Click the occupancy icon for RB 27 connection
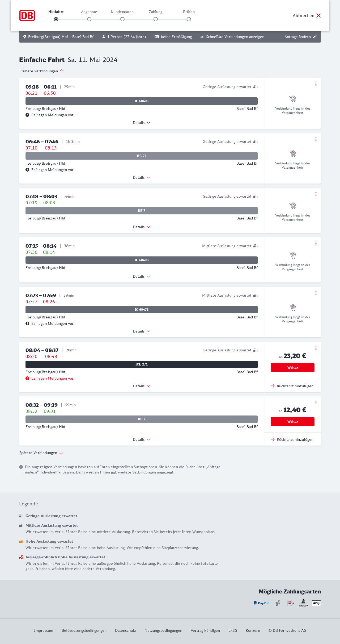 click(256, 142)
